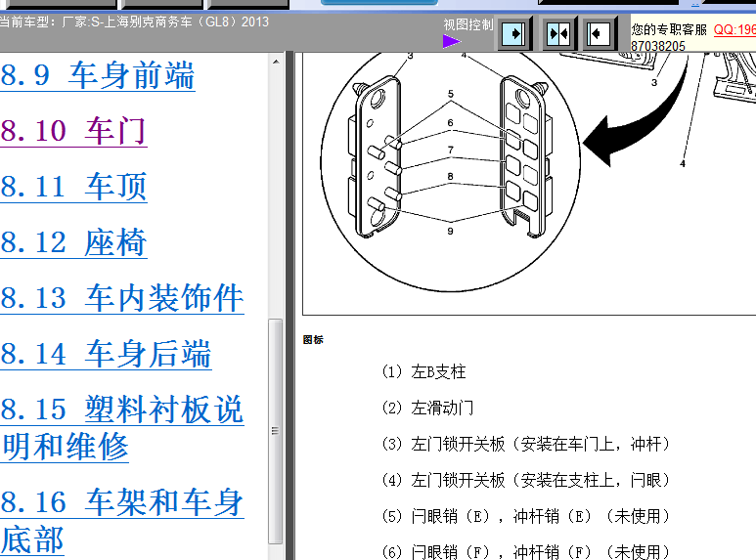Open 8.16 车架和车身底部 section
This screenshot has width=756, height=560.
click(x=122, y=520)
